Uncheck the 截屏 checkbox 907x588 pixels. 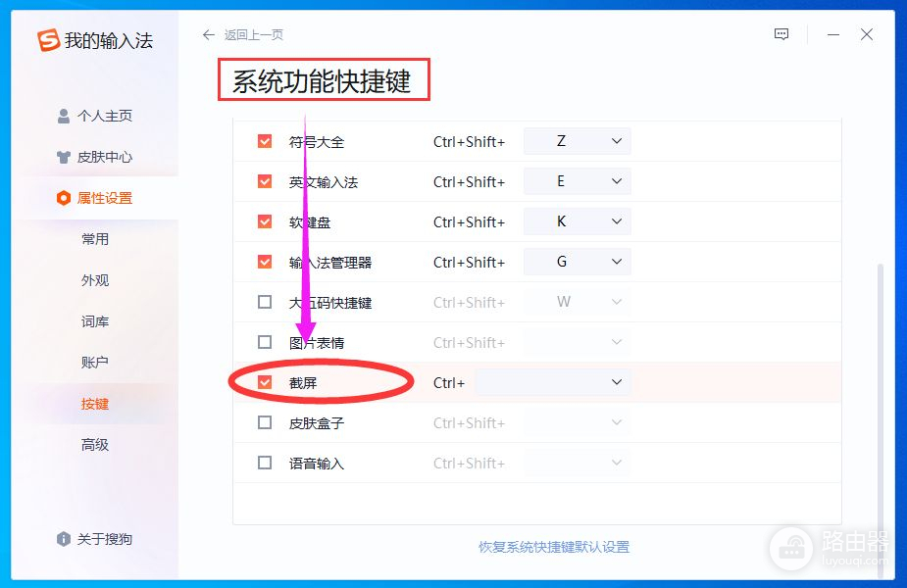[265, 382]
